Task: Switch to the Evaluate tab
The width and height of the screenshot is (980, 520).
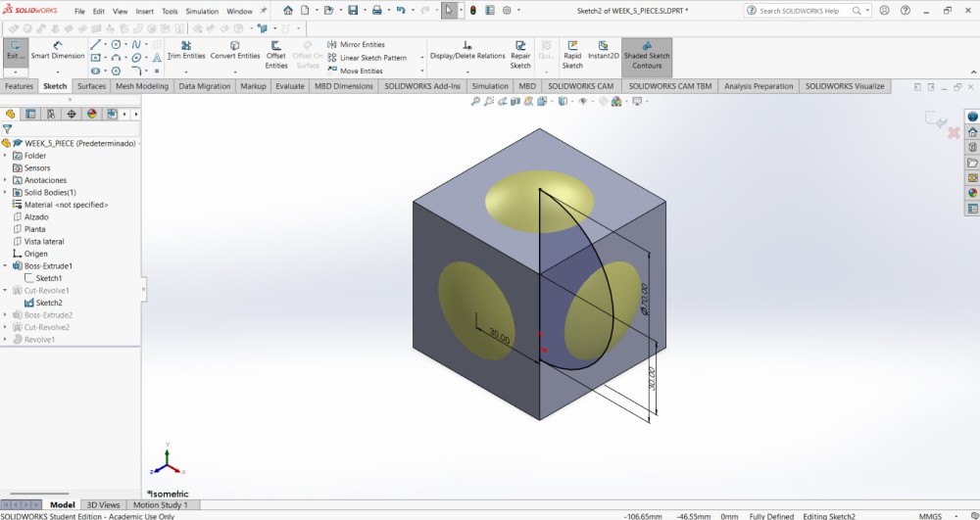Action: coord(290,86)
